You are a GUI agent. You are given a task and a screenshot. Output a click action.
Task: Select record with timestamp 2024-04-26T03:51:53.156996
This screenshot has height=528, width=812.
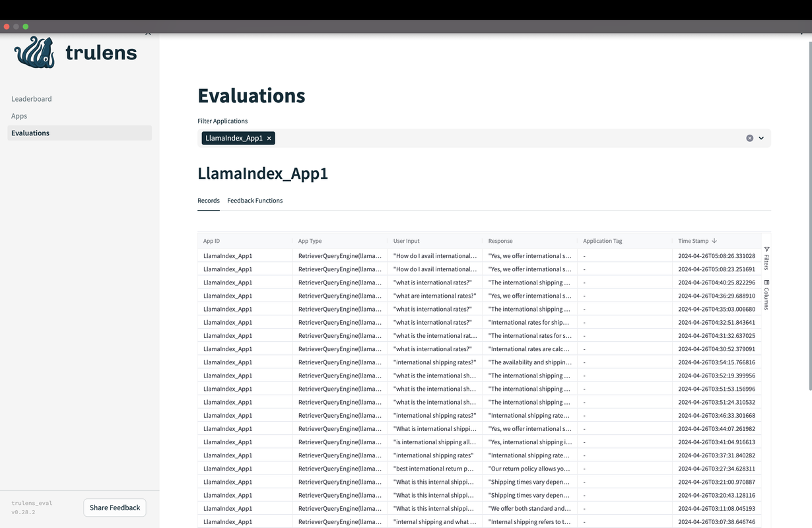tap(479, 389)
